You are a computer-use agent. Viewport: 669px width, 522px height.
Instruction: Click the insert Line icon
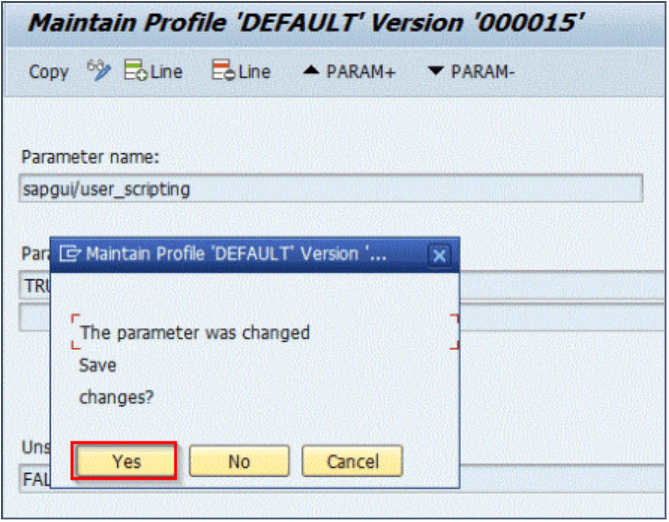[153, 72]
